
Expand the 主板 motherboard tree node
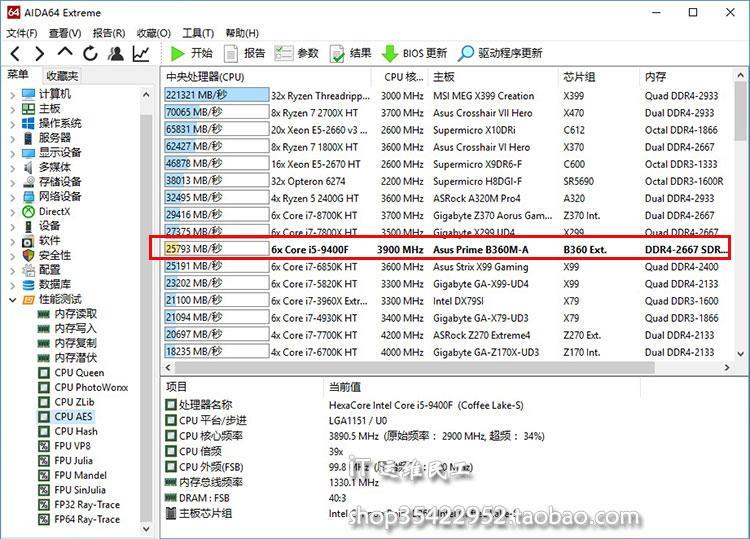[12, 109]
